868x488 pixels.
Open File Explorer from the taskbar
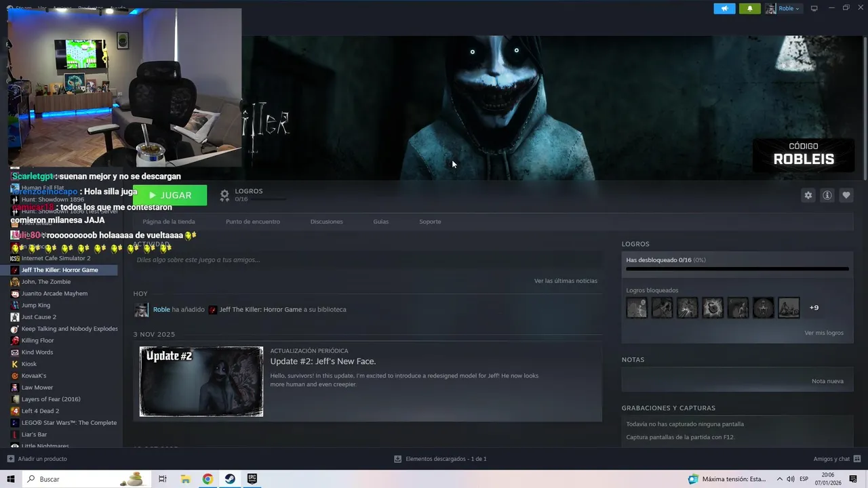point(185,479)
